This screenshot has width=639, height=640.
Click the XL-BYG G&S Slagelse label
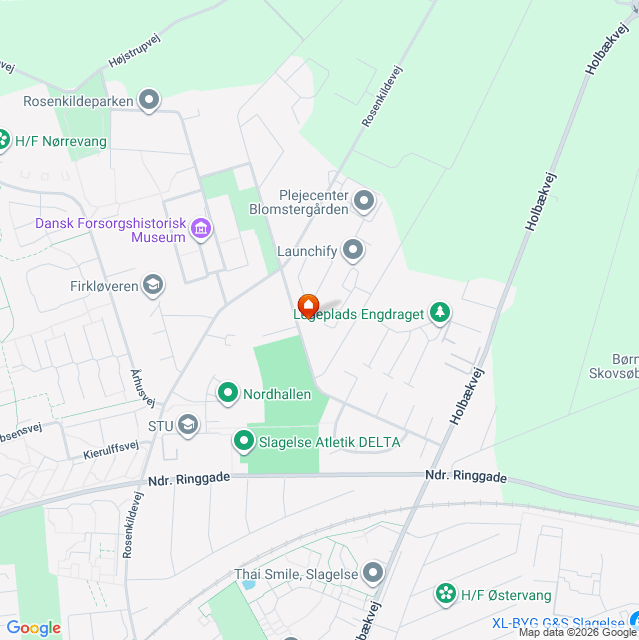(558, 623)
